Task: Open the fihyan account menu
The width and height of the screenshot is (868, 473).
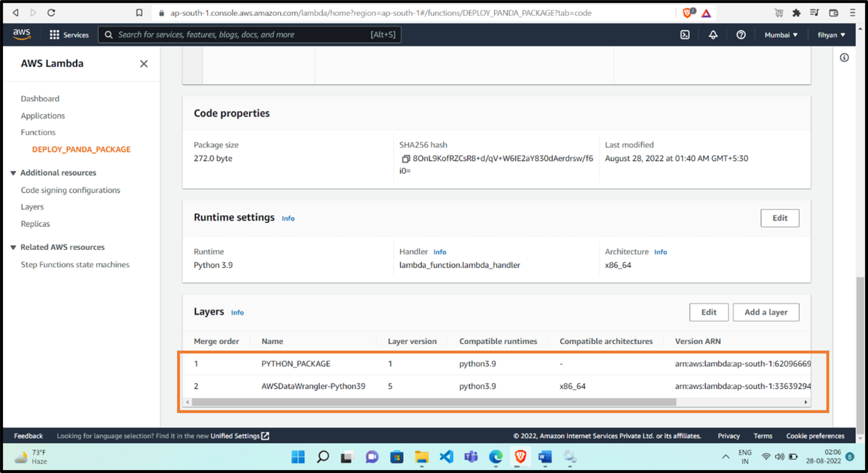Action: [x=830, y=35]
